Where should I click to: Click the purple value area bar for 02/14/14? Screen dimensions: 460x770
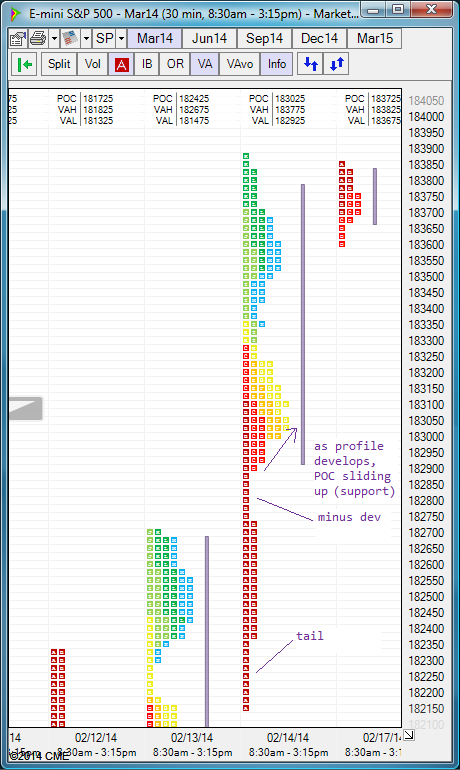[x=303, y=324]
